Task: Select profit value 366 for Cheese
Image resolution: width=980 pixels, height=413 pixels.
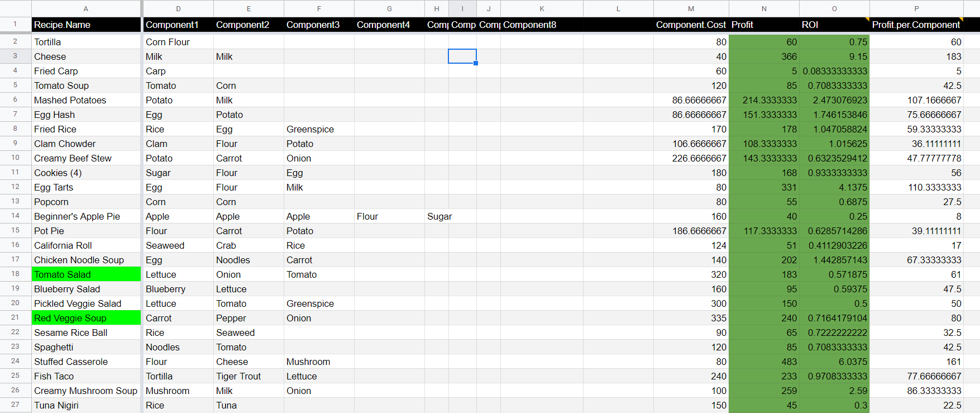Action: pos(764,56)
